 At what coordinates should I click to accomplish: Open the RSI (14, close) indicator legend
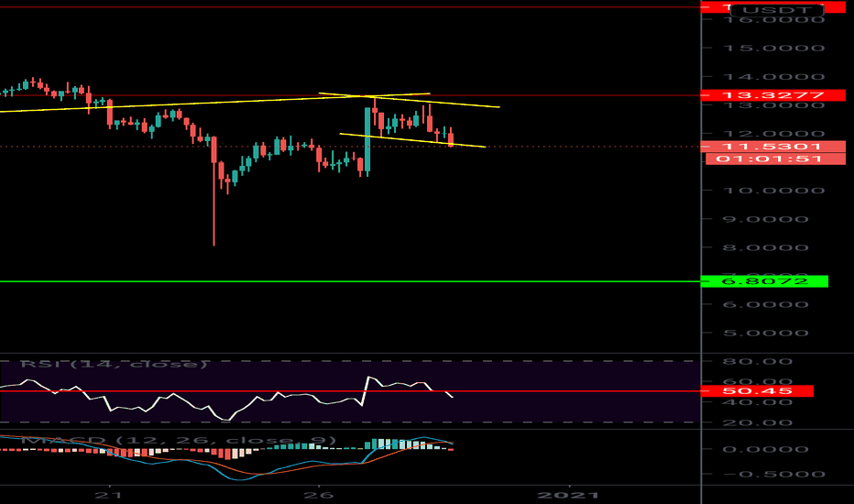click(x=115, y=364)
